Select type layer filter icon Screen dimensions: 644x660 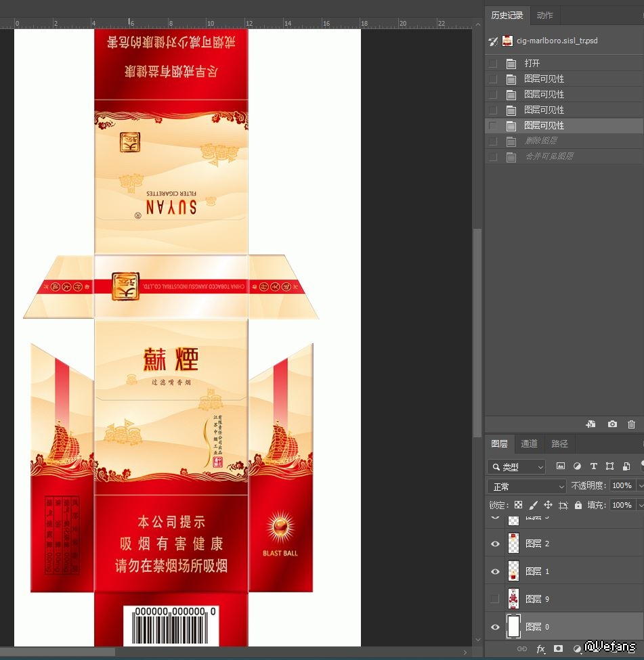click(593, 466)
